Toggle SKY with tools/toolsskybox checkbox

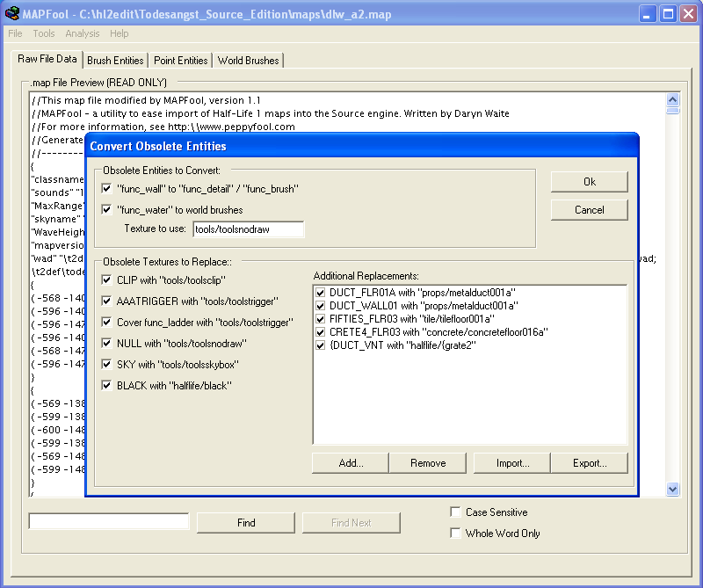tap(106, 364)
